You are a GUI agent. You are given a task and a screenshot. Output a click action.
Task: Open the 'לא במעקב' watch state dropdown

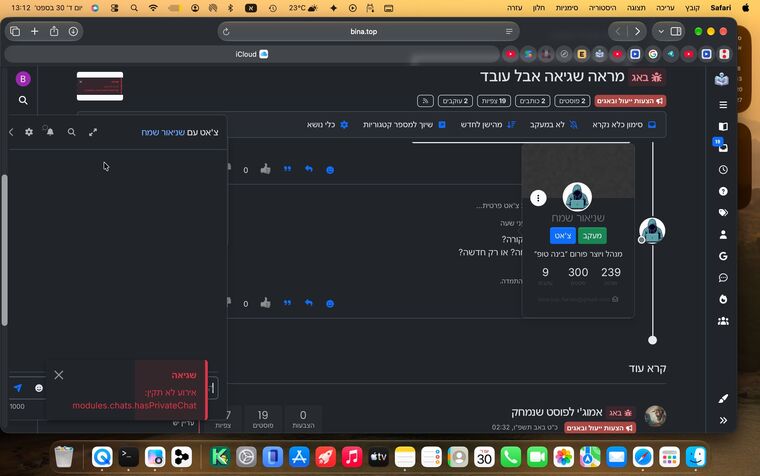pos(554,125)
